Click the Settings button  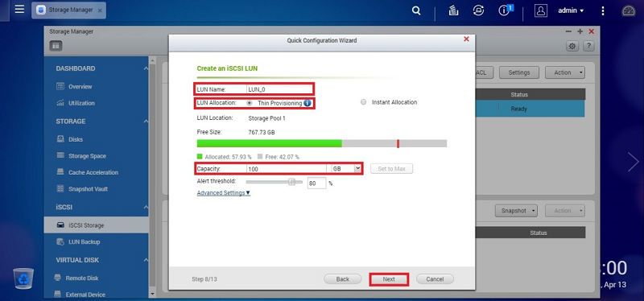pos(519,72)
